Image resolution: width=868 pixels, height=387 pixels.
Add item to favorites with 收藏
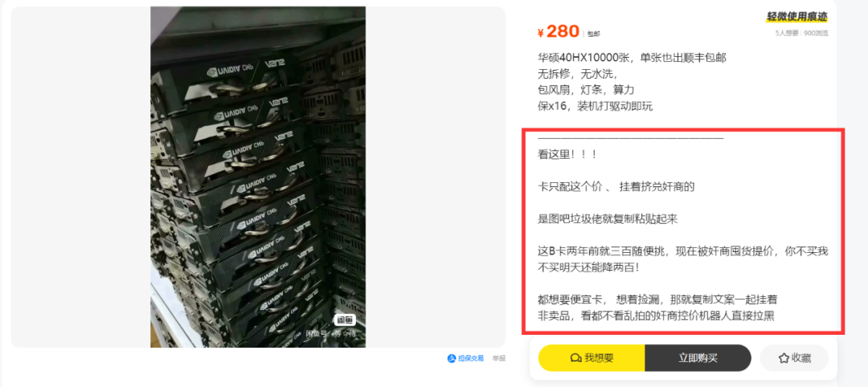(x=794, y=358)
